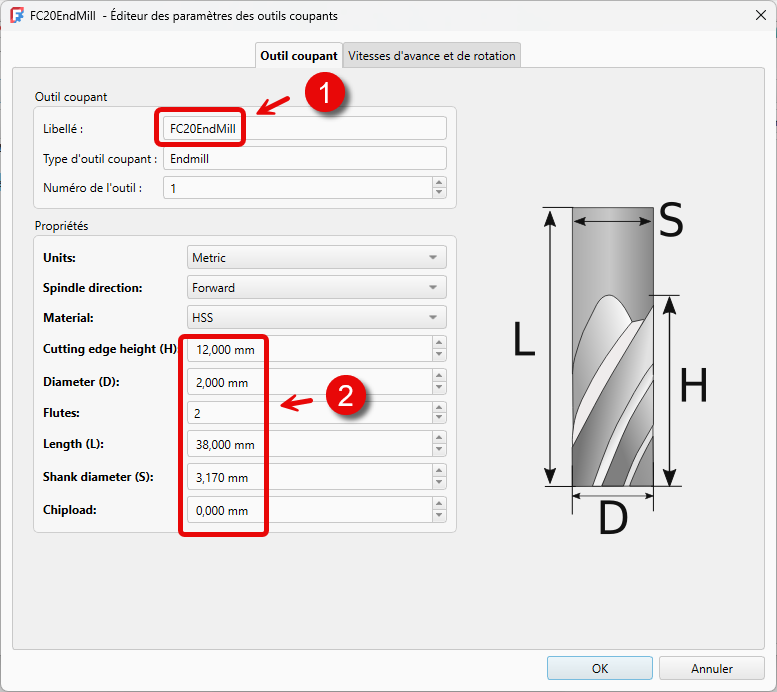Switch to Vitesses d'avance et de rotation tab
777x692 pixels.
432,56
